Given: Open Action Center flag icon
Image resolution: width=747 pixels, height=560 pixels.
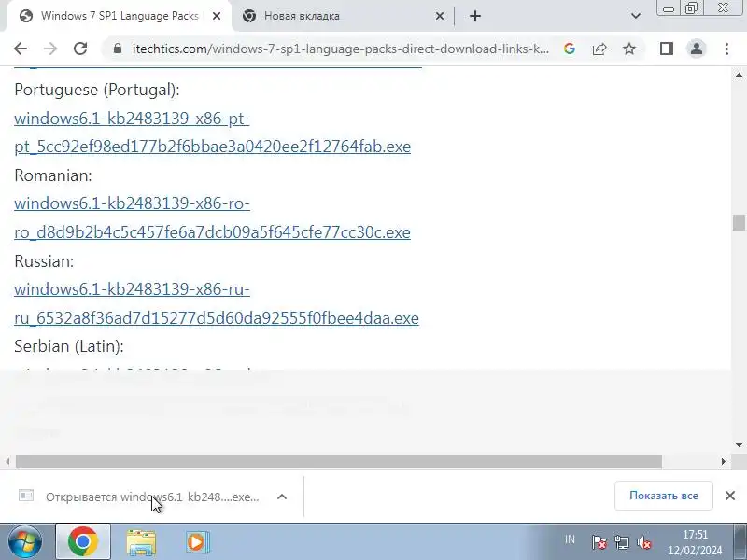Looking at the screenshot, I should coord(599,542).
